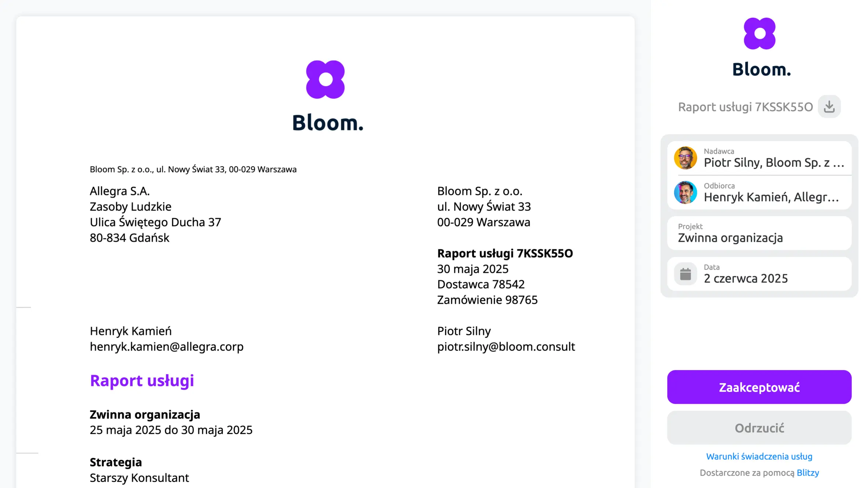Image resolution: width=868 pixels, height=488 pixels.
Task: Click the henryk.kamien@allegra.corp email
Action: (x=167, y=347)
